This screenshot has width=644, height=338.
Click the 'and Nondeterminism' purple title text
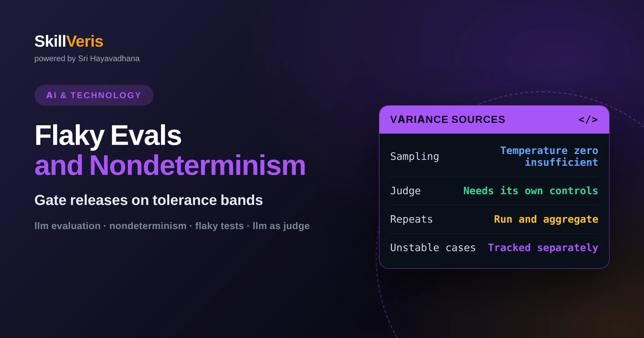170,165
